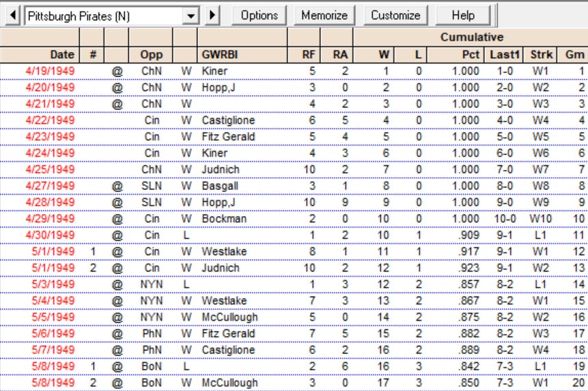Screen dimensions: 588x391
Task: Click the Opp column header
Action: click(x=151, y=55)
